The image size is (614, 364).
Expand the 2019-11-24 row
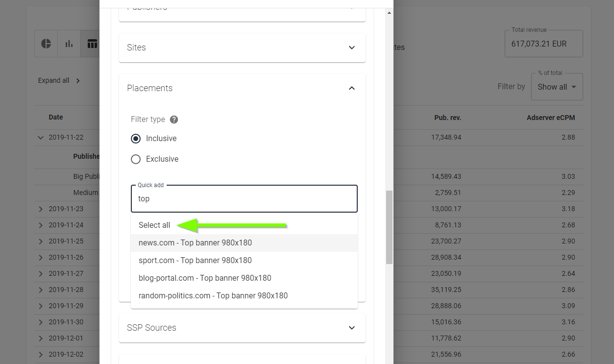[41, 225]
